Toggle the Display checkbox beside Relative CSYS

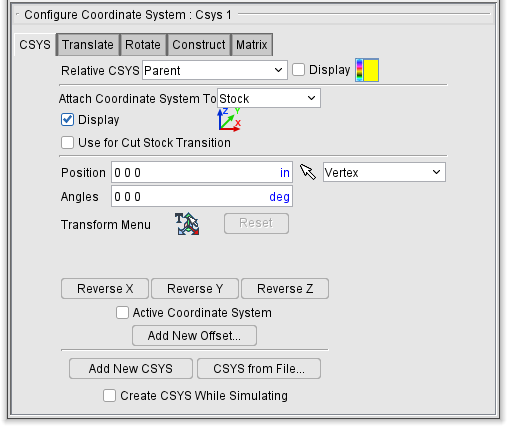click(x=298, y=70)
